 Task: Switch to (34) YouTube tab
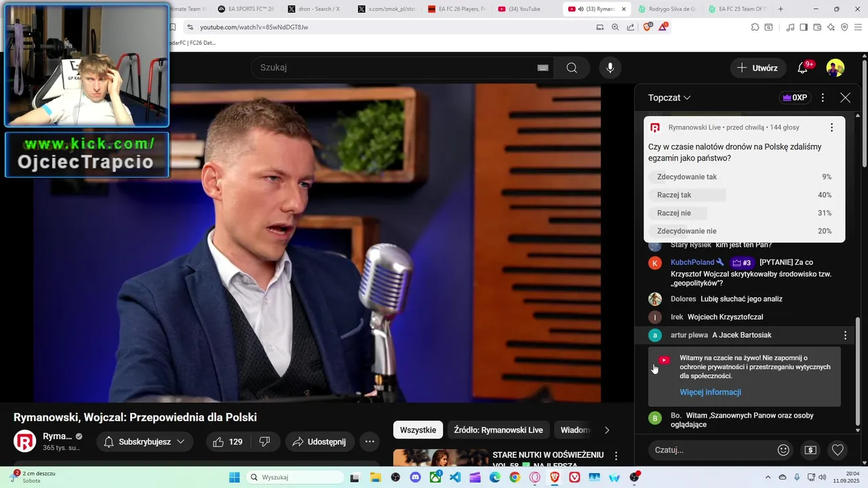click(x=526, y=9)
